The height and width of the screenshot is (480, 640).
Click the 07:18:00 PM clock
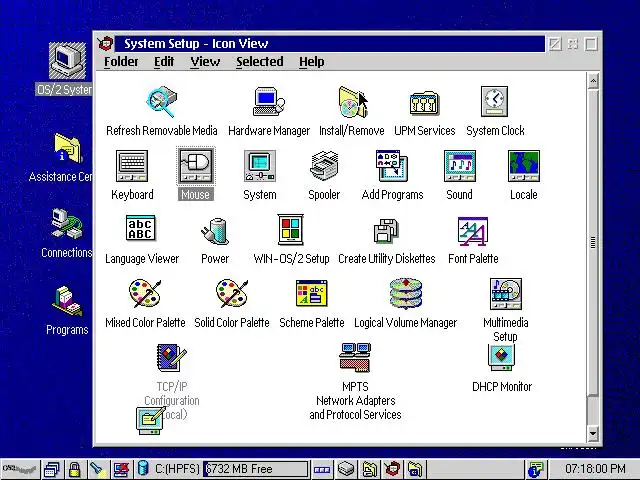(x=596, y=469)
